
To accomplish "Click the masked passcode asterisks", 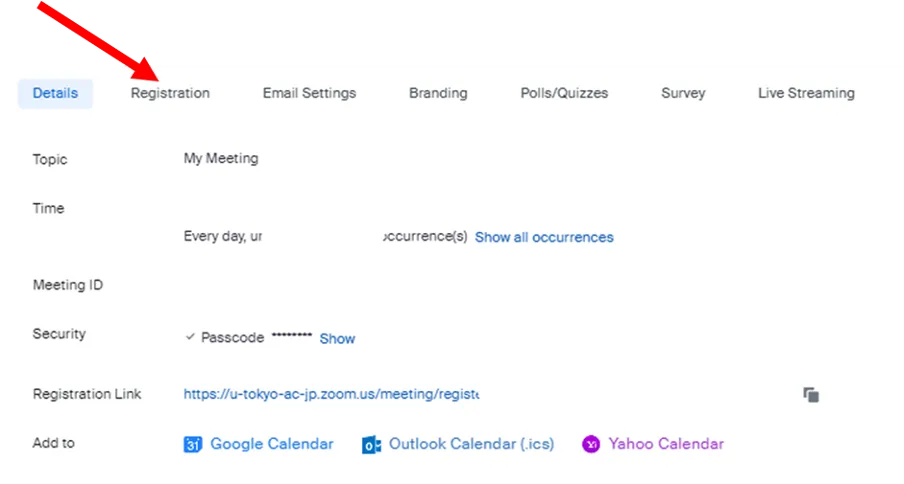I will coord(292,337).
